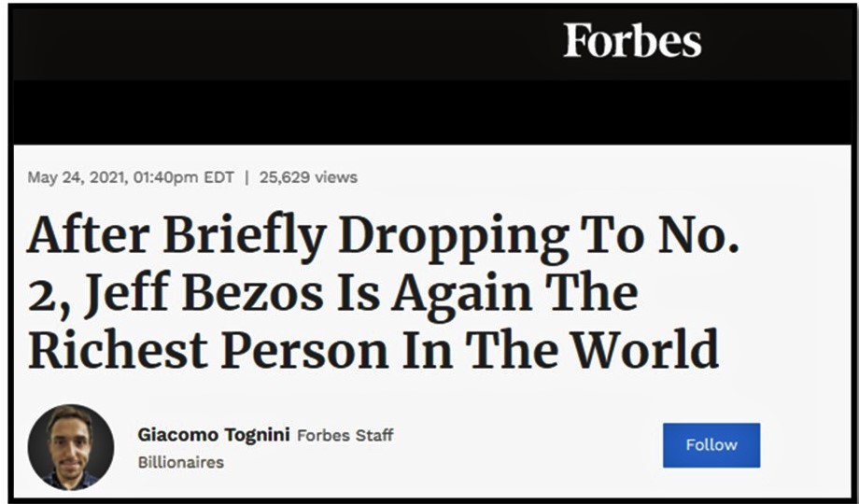The height and width of the screenshot is (504, 859).
Task: Click the black banner below the Forbes header
Action: point(429,112)
